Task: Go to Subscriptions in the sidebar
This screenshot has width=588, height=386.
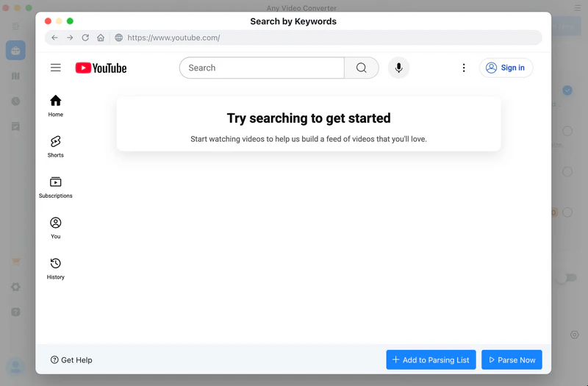Action: point(56,187)
